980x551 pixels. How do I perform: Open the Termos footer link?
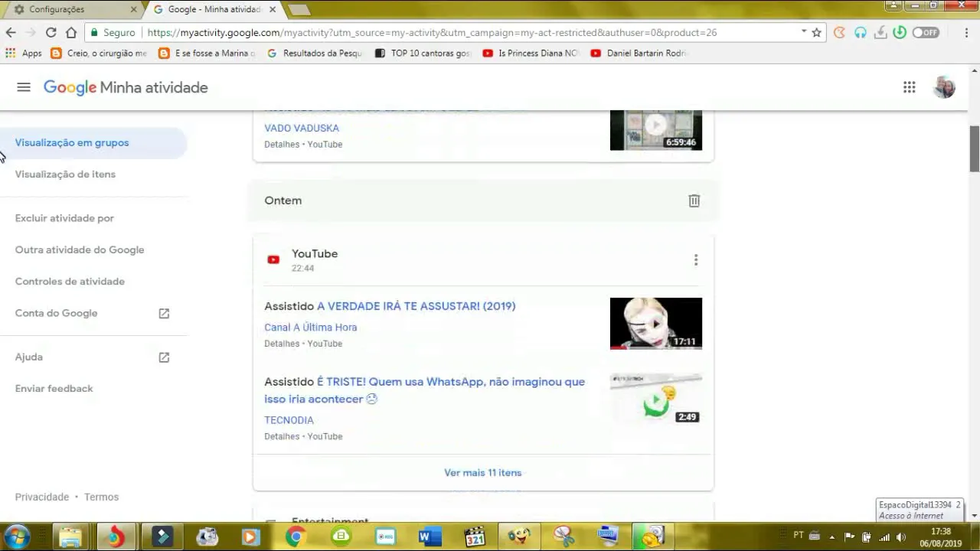pyautogui.click(x=101, y=497)
